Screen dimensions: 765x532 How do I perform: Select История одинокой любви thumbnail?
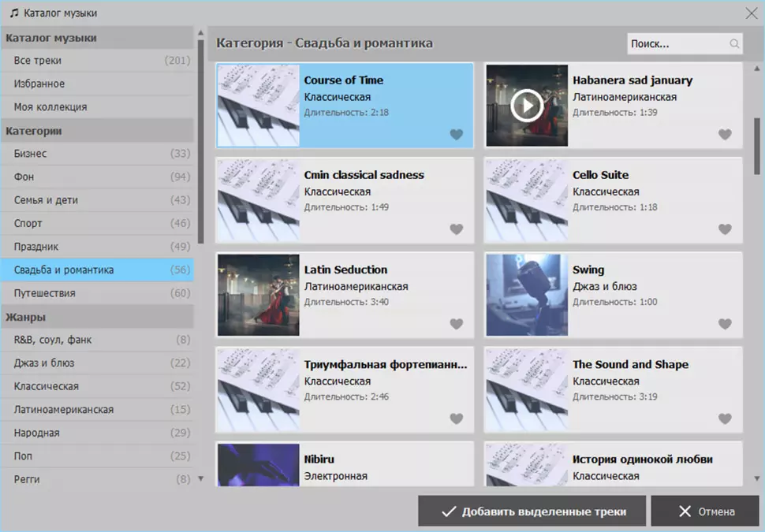[527, 465]
